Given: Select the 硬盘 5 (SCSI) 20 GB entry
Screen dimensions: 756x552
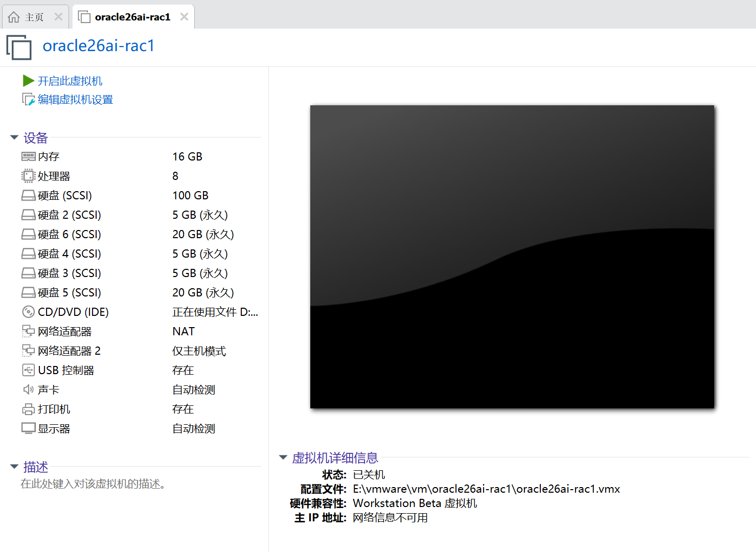Looking at the screenshot, I should tap(70, 292).
